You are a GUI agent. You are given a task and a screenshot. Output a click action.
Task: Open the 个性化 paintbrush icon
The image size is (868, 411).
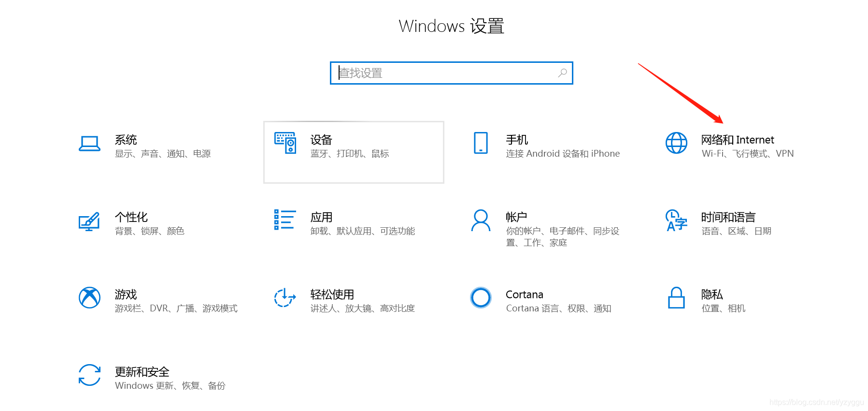(89, 221)
